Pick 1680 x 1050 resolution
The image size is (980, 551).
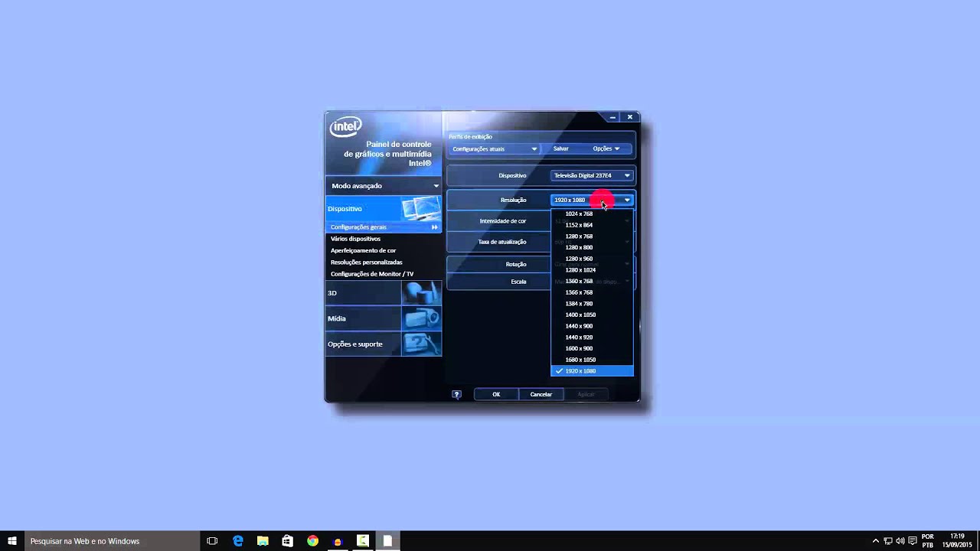(x=592, y=360)
